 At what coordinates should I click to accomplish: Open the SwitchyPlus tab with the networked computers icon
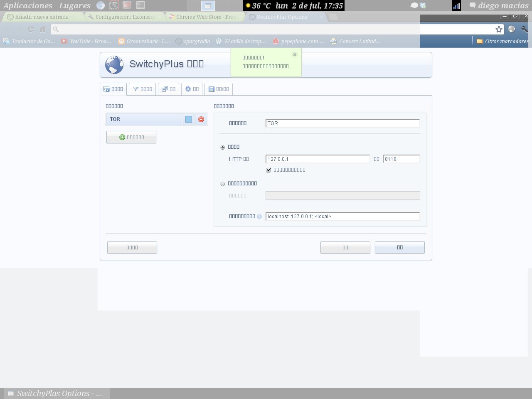(168, 89)
